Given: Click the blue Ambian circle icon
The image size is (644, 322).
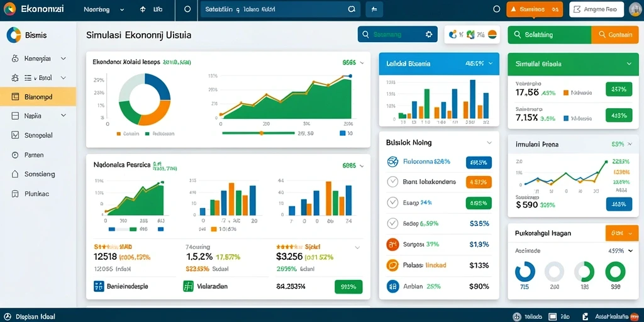Looking at the screenshot, I should 392,286.
